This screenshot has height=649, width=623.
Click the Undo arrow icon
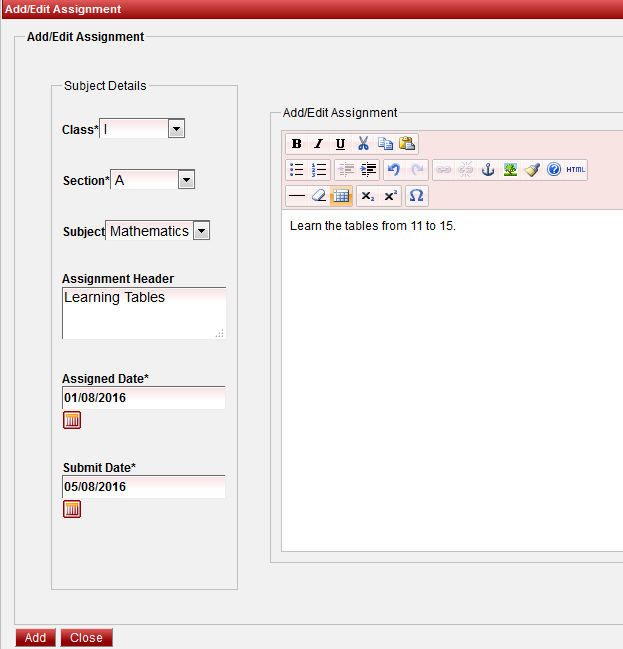394,170
